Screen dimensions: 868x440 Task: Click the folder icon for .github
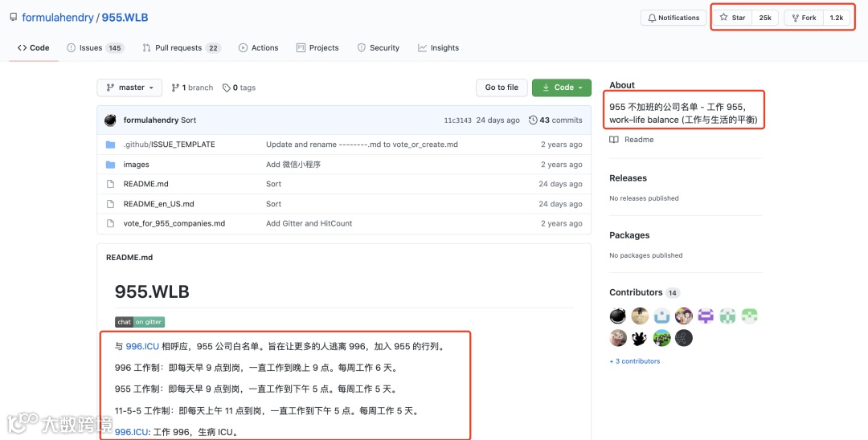pyautogui.click(x=111, y=145)
